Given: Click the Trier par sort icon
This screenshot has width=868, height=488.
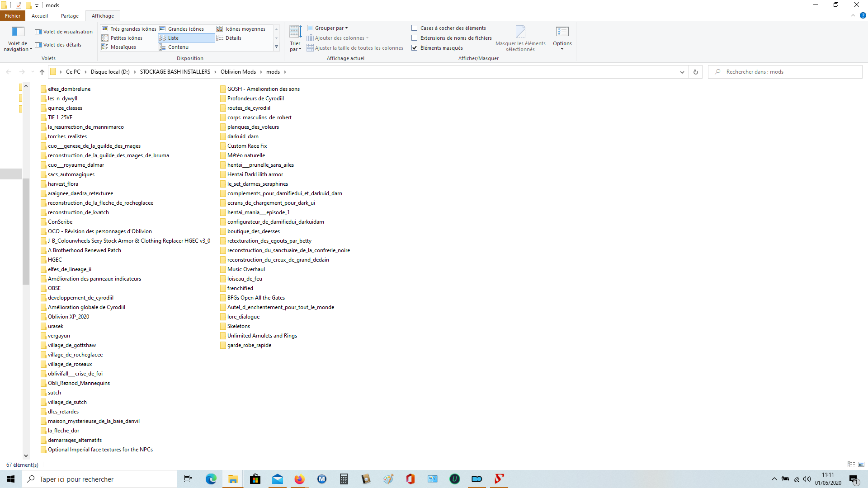Looking at the screenshot, I should (295, 32).
